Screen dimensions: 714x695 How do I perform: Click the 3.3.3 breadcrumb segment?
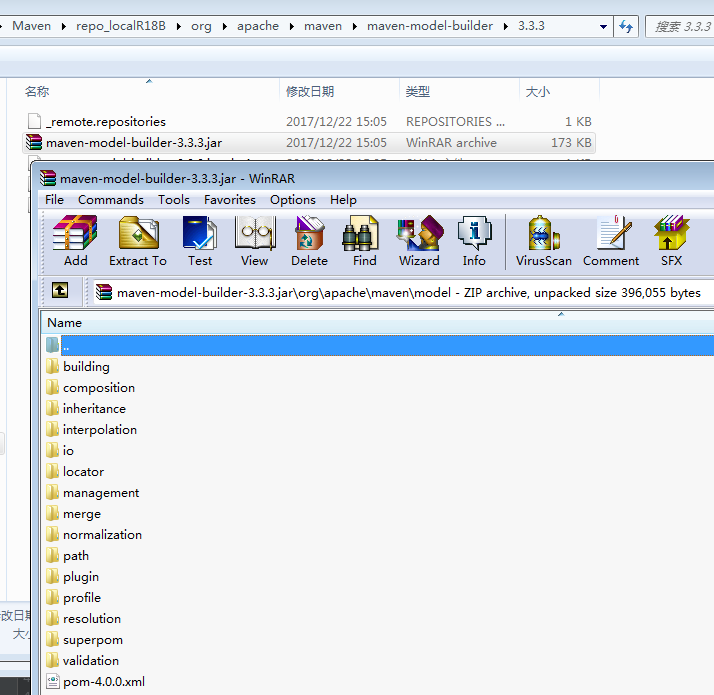click(x=531, y=26)
